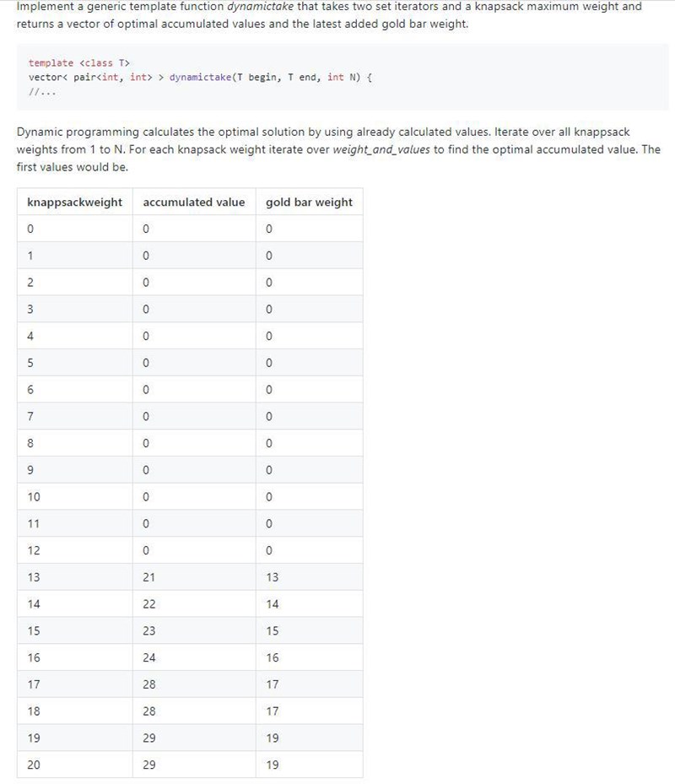This screenshot has width=675, height=784.
Task: Select the accumulated value cell showing 23
Action: 149,631
